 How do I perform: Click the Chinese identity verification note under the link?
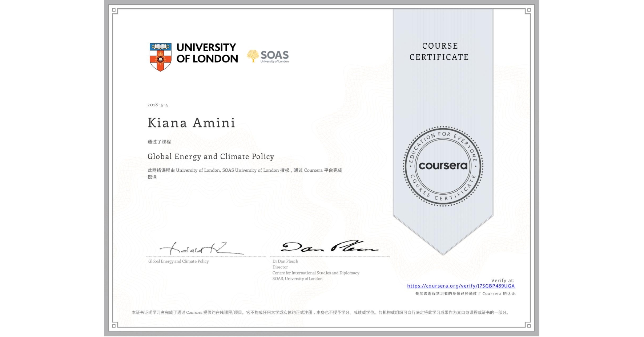click(466, 293)
